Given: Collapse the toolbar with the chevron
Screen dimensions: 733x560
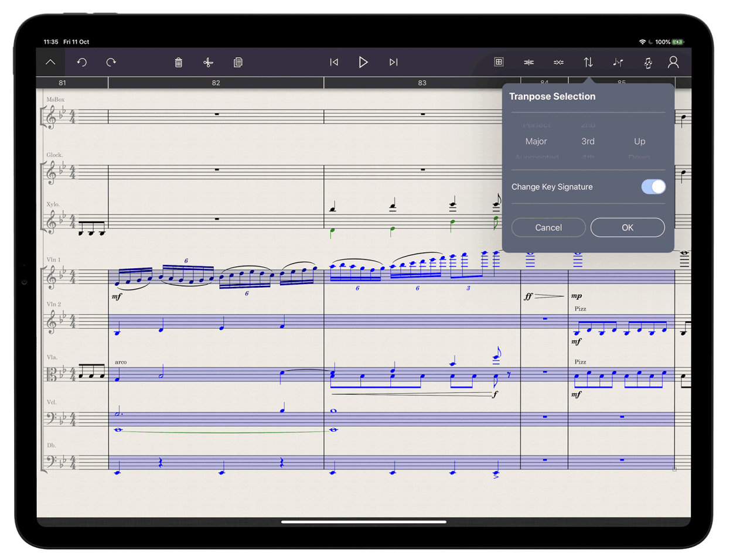Looking at the screenshot, I should pyautogui.click(x=50, y=63).
